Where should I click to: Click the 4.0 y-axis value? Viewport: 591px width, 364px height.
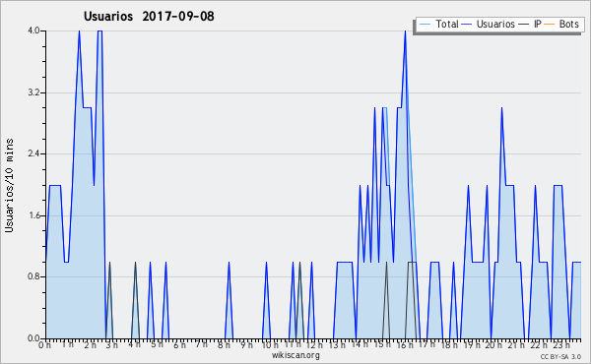tap(33, 30)
